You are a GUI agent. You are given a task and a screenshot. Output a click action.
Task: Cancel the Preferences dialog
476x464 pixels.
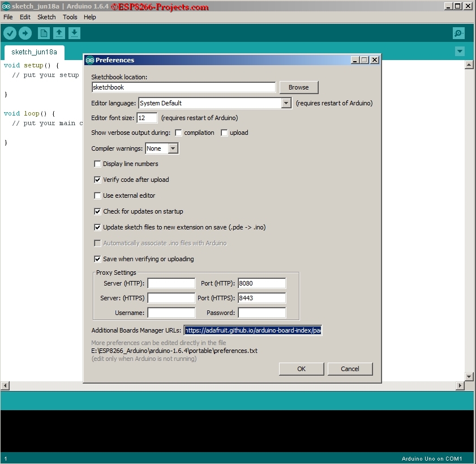point(350,369)
